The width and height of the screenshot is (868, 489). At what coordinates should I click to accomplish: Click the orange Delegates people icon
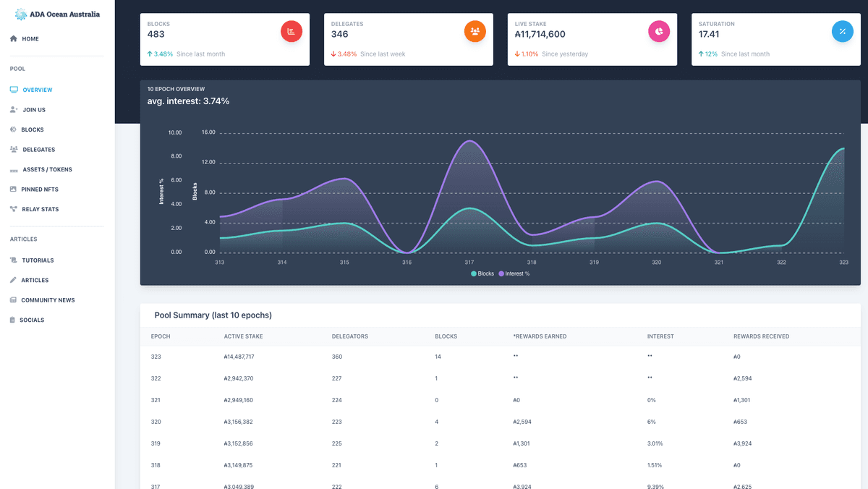pos(475,31)
